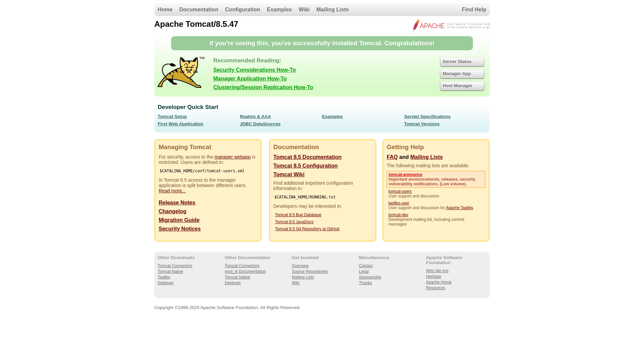This screenshot has width=644, height=362.
Task: Click the Server Status button
Action: click(x=462, y=62)
